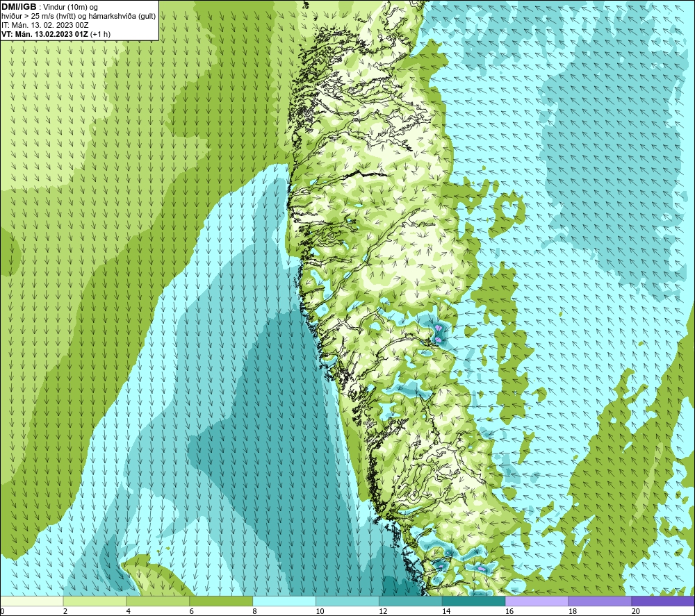Screen dimensions: 695x616
Task: Select the palest 0–2 legend color swatch
Action: coord(31,601)
